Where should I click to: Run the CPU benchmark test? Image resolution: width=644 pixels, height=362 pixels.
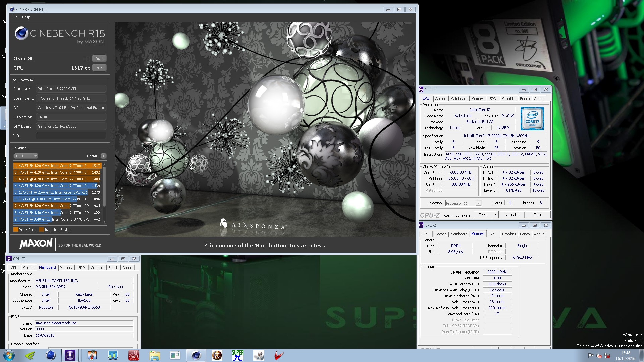point(99,68)
